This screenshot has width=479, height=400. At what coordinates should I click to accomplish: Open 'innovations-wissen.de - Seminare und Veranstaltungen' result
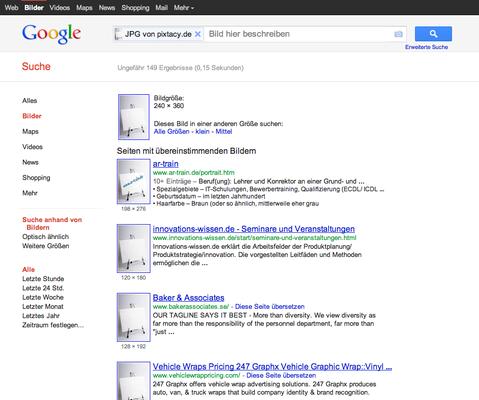[x=254, y=229]
